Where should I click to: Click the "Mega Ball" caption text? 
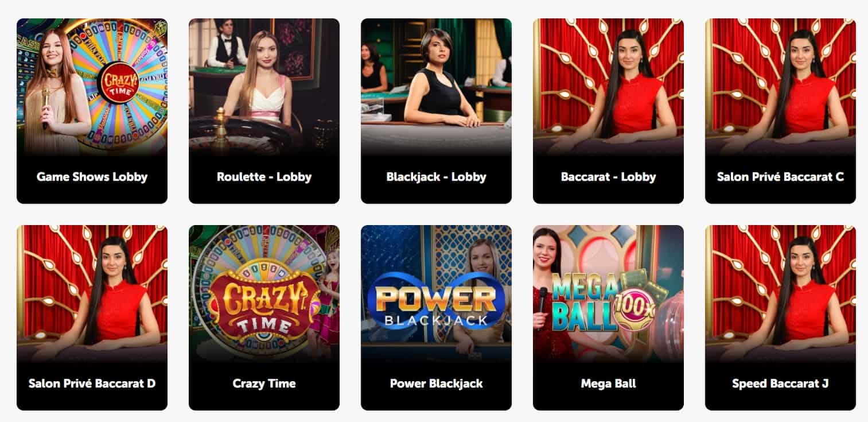pos(608,384)
